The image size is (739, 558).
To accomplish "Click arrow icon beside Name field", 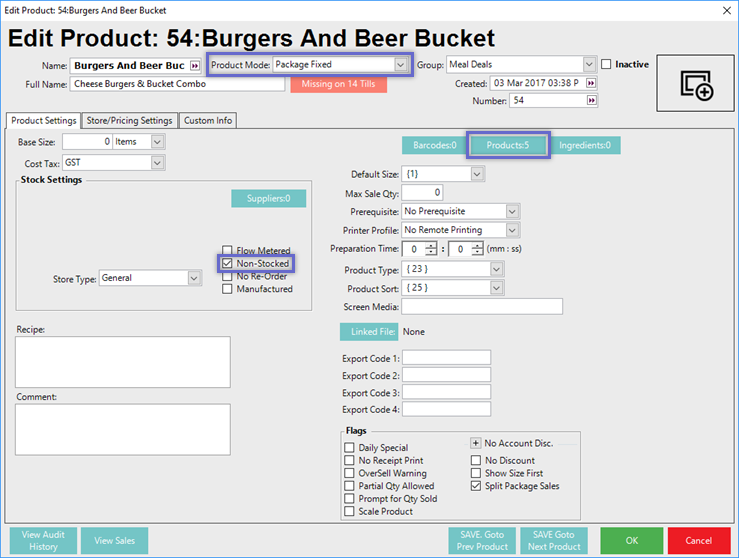I will [193, 66].
